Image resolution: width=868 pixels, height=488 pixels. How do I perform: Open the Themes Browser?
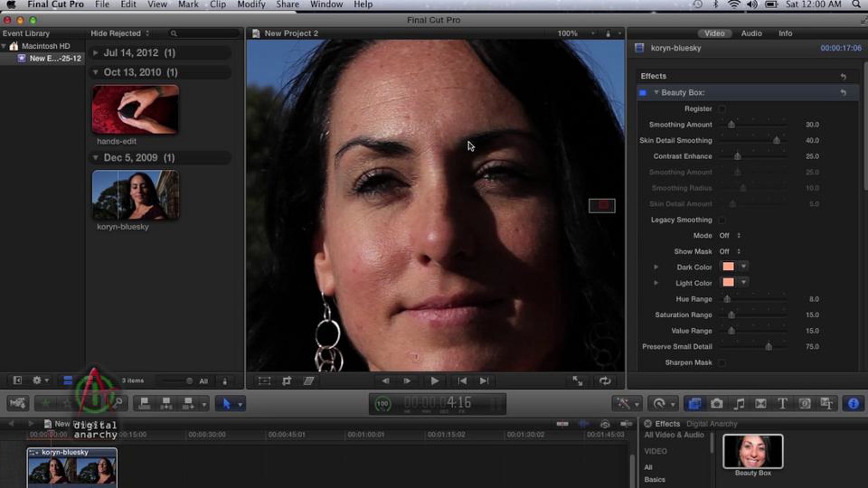(x=826, y=403)
